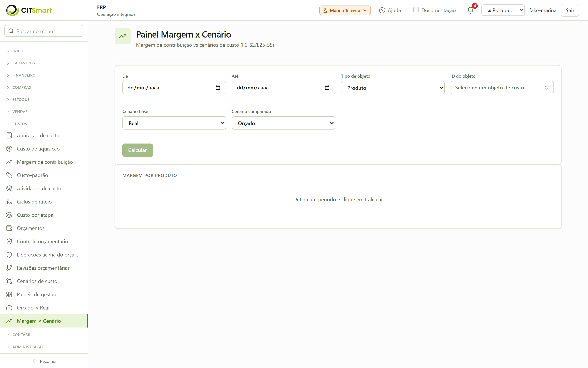Focus the Buscar no menu search field
This screenshot has width=588, height=368.
tap(44, 31)
